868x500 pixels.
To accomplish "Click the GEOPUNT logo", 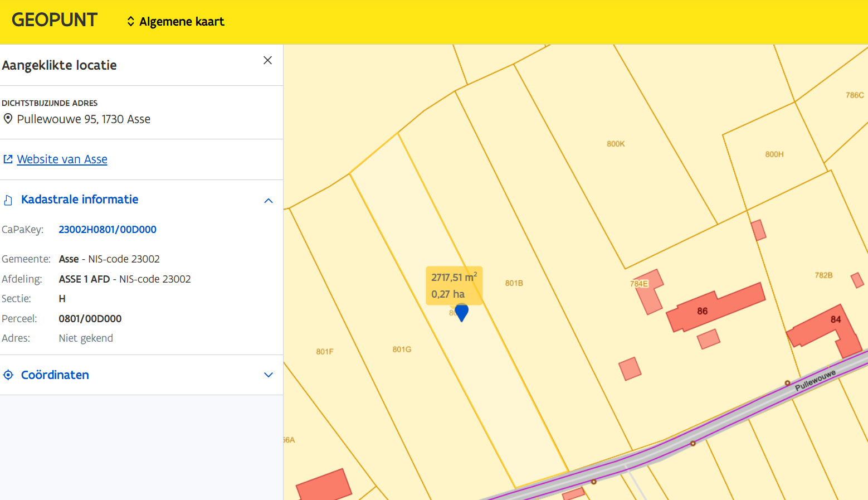I will click(x=55, y=20).
